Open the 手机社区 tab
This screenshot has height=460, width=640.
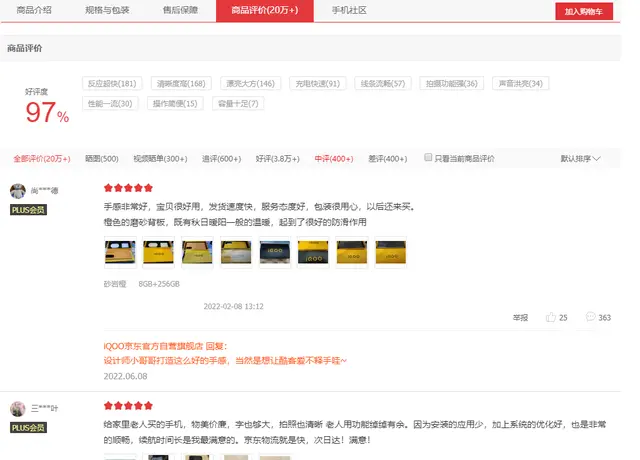[349, 10]
